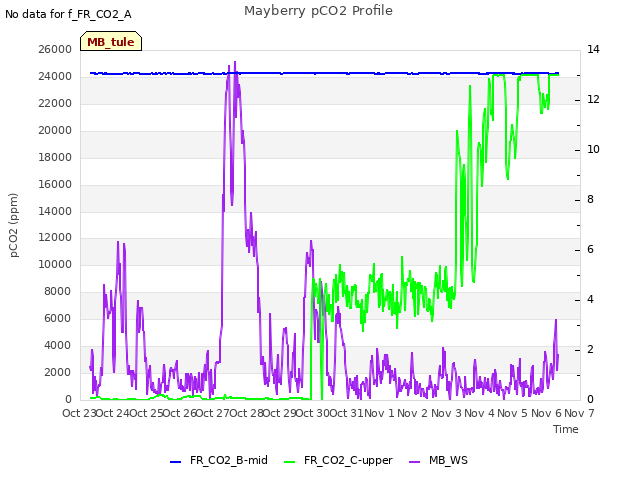Click the Nov 5 x-axis date label
Image resolution: width=640 pixels, height=480 pixels.
pos(513,413)
